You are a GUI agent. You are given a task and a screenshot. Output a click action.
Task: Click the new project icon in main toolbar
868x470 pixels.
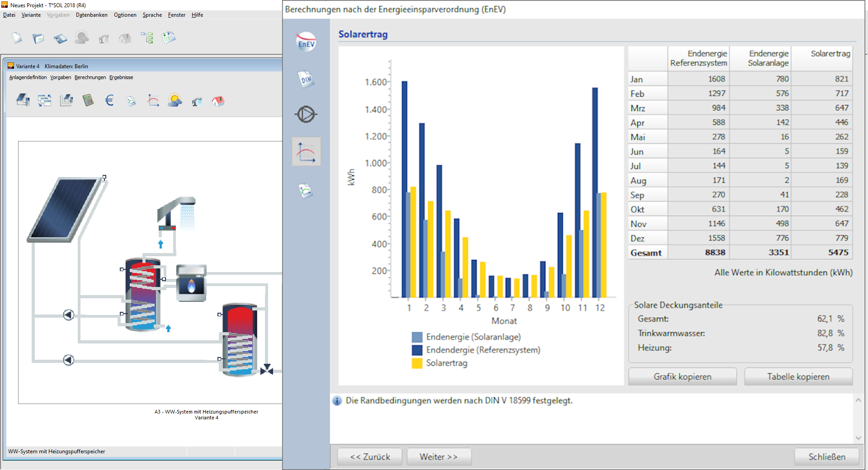point(17,38)
